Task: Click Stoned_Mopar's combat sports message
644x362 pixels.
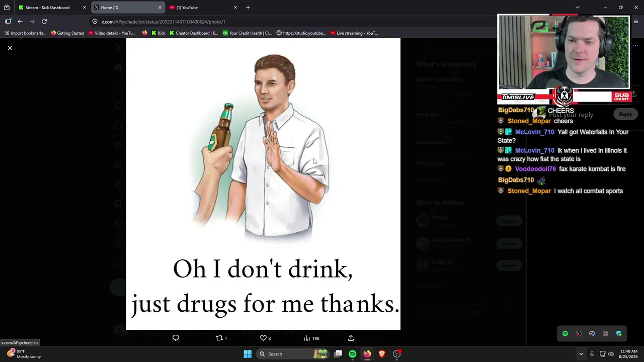Action: (x=588, y=191)
